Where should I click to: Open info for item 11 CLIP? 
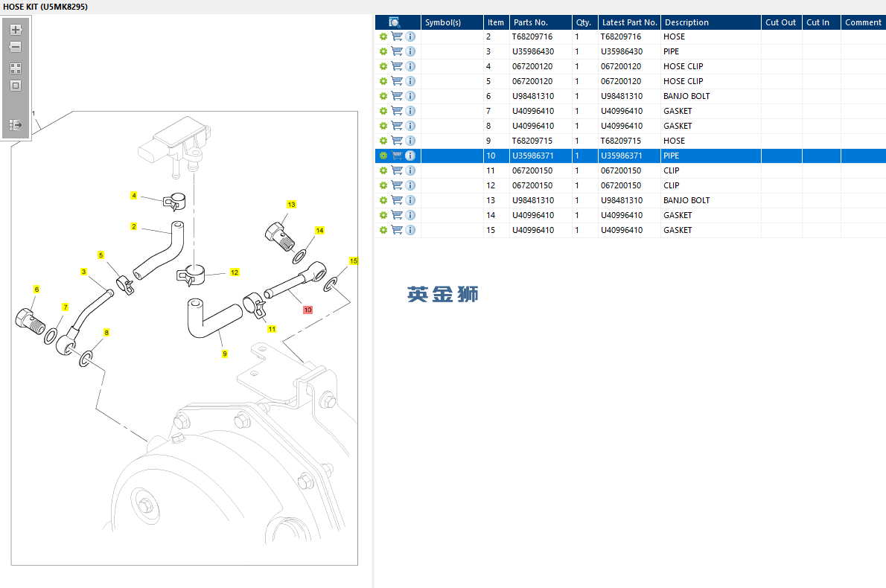pyautogui.click(x=411, y=170)
